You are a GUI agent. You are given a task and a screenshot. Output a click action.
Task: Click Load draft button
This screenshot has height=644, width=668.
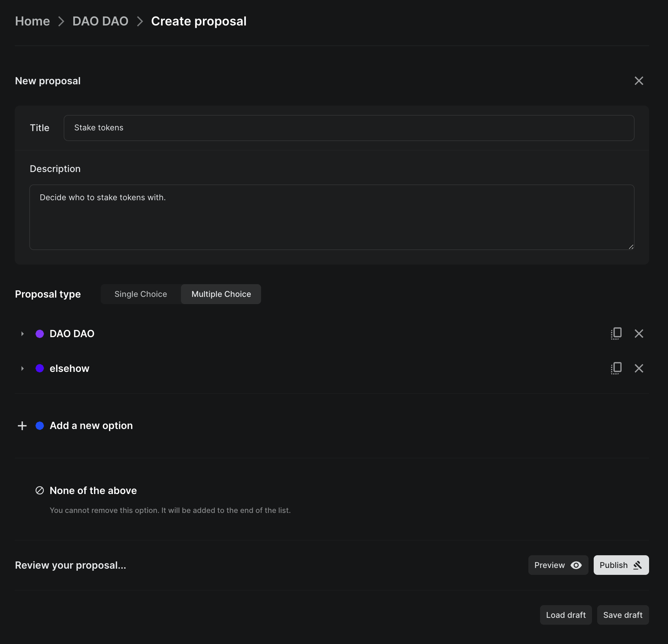565,615
